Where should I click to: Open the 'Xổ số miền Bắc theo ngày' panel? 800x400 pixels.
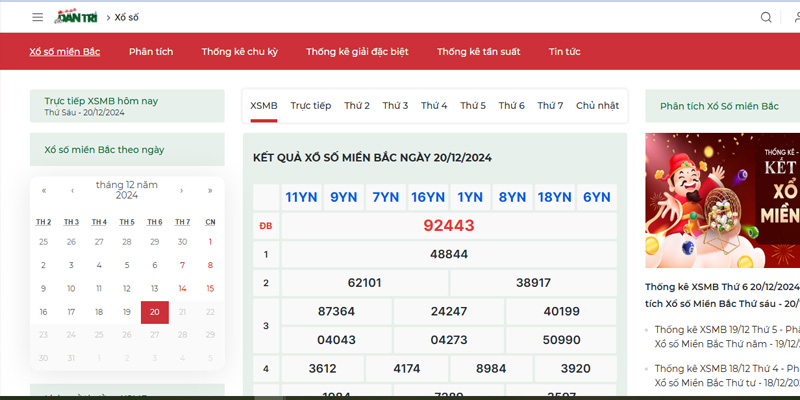(x=105, y=150)
